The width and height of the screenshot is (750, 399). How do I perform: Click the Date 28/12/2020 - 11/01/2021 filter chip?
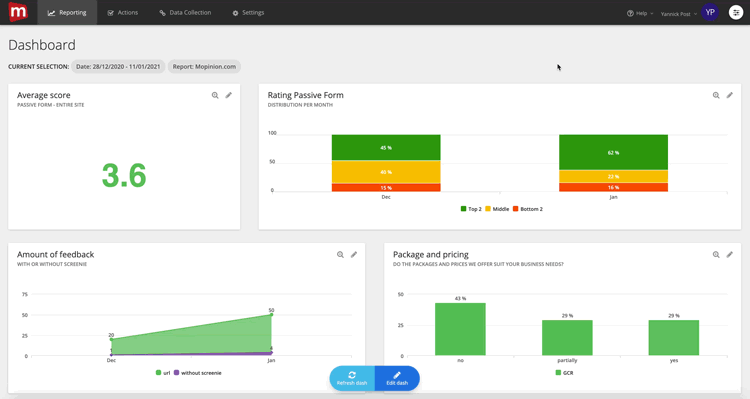point(118,66)
